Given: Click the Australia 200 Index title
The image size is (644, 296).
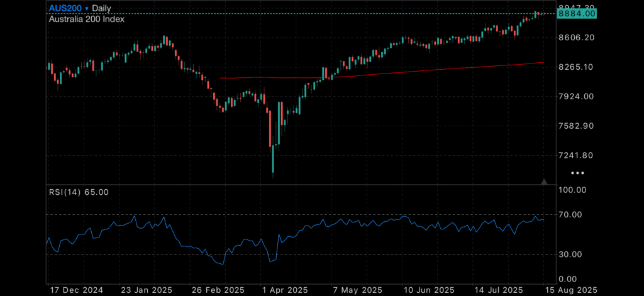Looking at the screenshot, I should pyautogui.click(x=87, y=19).
